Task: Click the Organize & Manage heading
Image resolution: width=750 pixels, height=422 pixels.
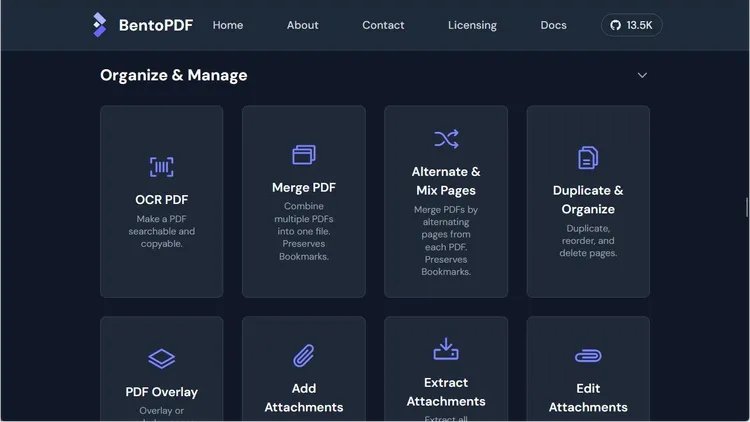Action: 174,75
